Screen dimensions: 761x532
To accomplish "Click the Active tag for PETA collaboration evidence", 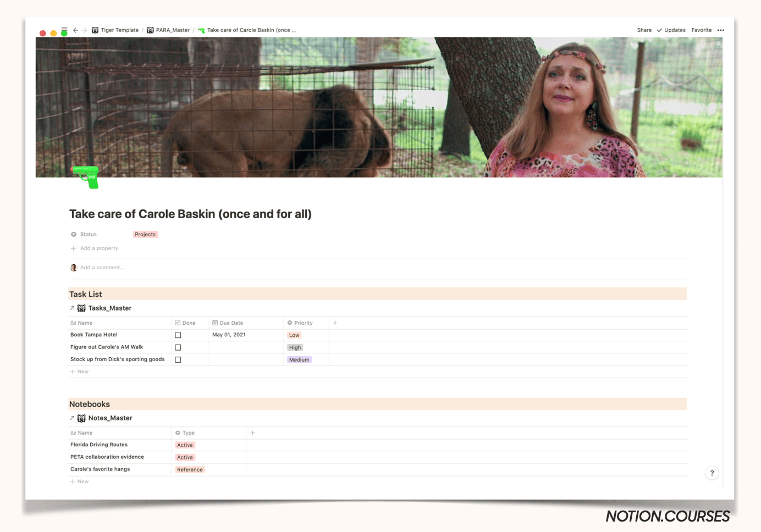I will (185, 457).
